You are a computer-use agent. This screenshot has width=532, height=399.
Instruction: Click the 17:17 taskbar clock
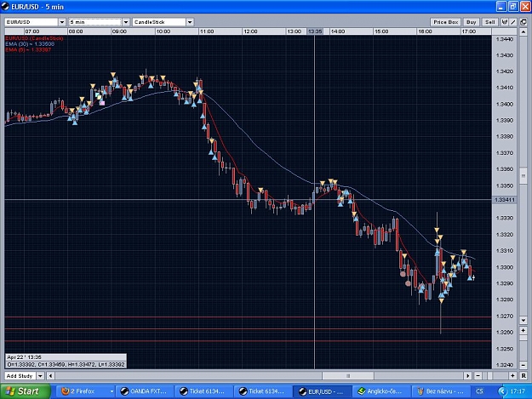518,391
